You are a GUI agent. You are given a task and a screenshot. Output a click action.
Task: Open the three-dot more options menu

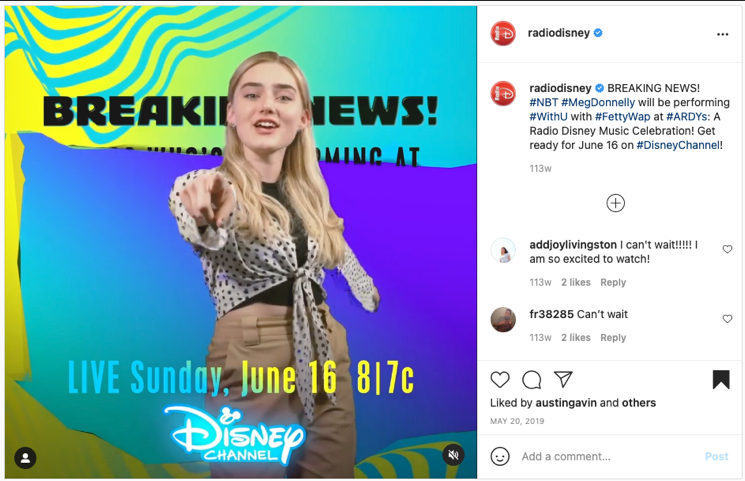[723, 34]
